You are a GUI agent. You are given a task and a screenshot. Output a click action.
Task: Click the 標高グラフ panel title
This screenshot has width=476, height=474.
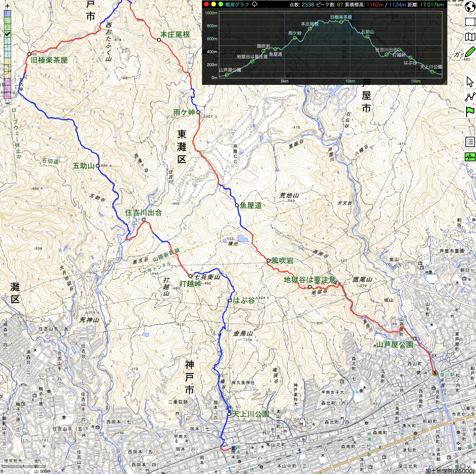pos(237,4)
